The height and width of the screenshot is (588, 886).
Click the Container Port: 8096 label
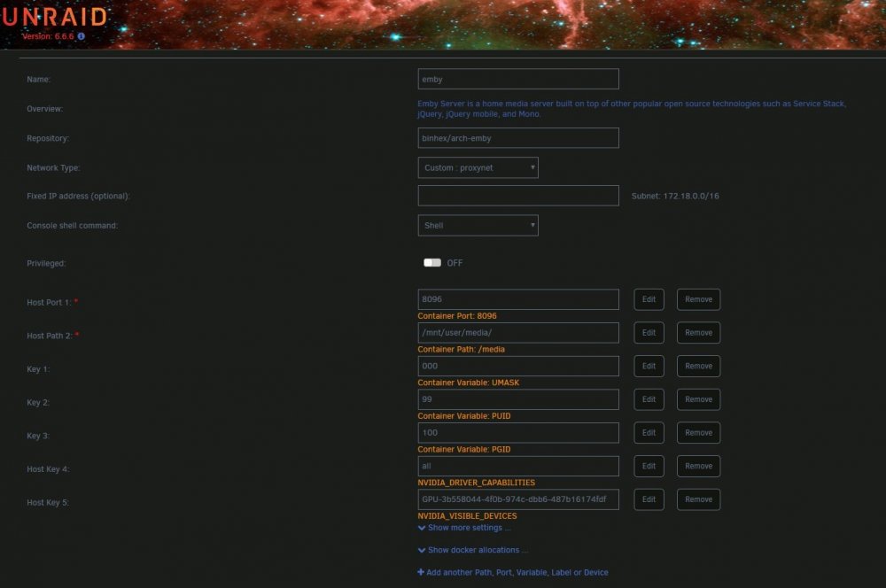(457, 316)
